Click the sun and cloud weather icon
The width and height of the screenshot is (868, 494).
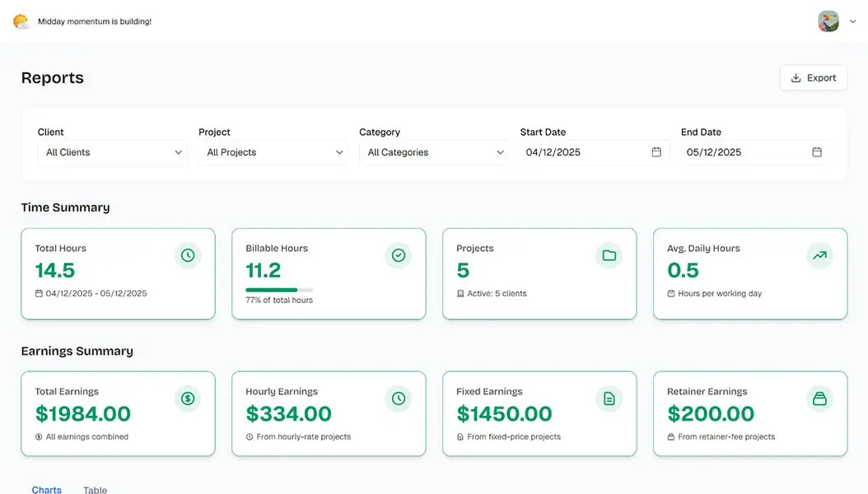[21, 21]
